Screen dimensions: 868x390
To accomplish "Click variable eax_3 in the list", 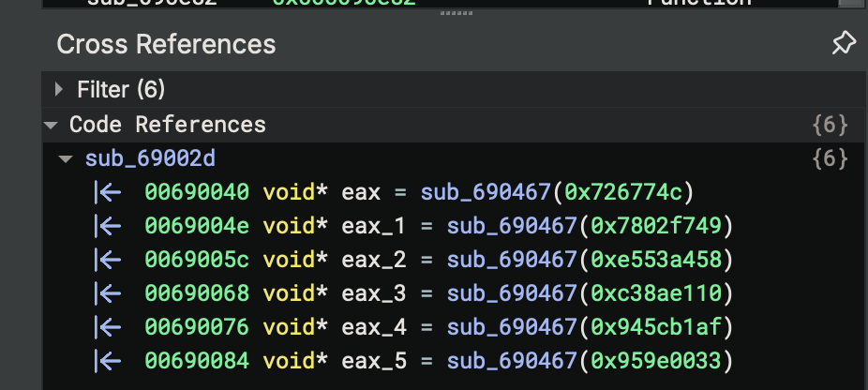I will point(374,294).
